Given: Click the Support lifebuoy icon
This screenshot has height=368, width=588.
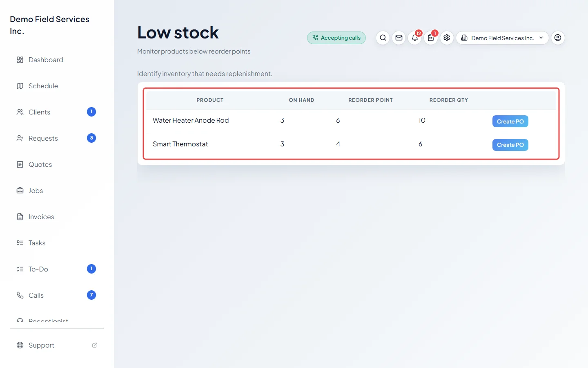Looking at the screenshot, I should [20, 345].
